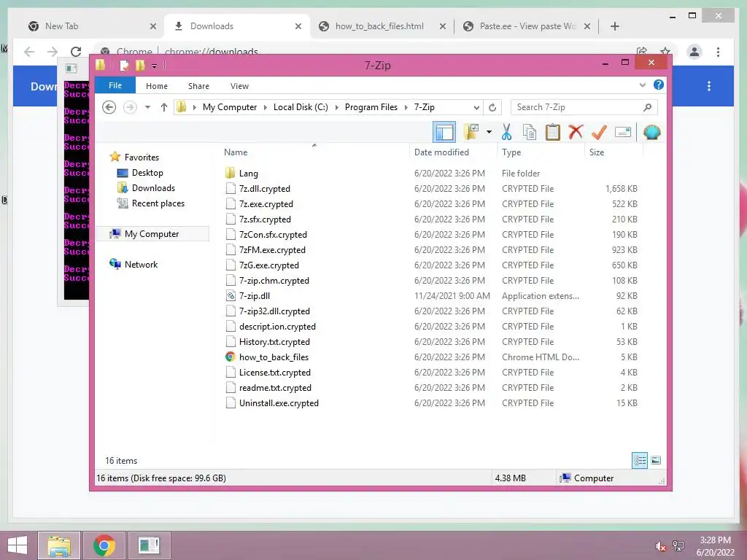The height and width of the screenshot is (560, 747).
Task: Click Up one level arrow
Action: point(164,107)
